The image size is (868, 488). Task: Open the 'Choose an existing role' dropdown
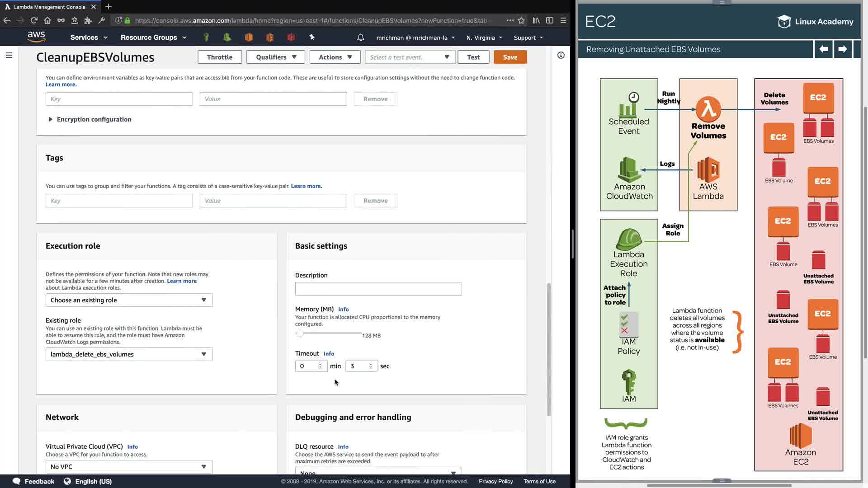(129, 300)
